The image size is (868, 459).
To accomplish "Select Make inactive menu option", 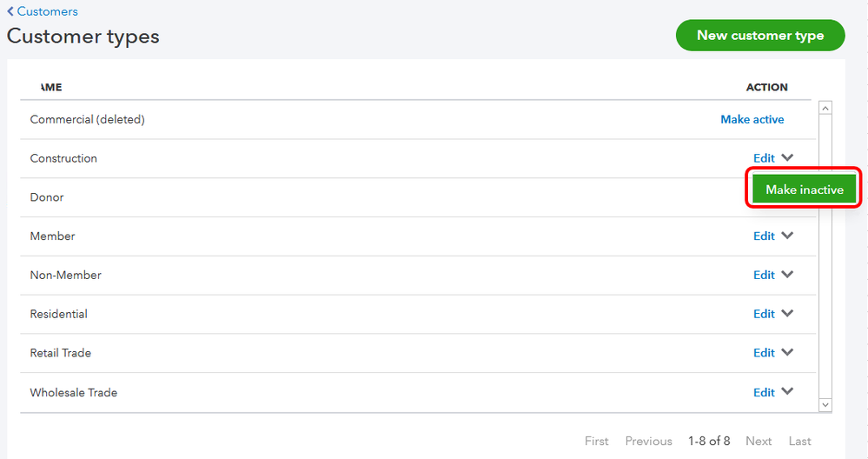I will click(x=804, y=190).
